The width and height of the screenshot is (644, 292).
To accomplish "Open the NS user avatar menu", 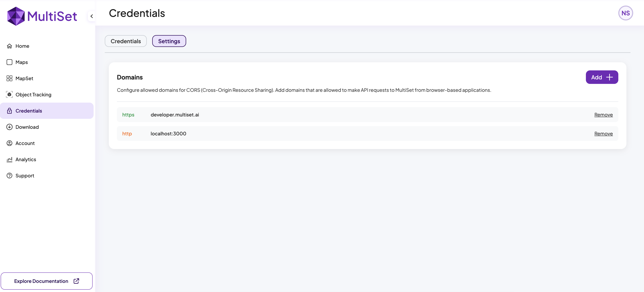I will pyautogui.click(x=625, y=13).
